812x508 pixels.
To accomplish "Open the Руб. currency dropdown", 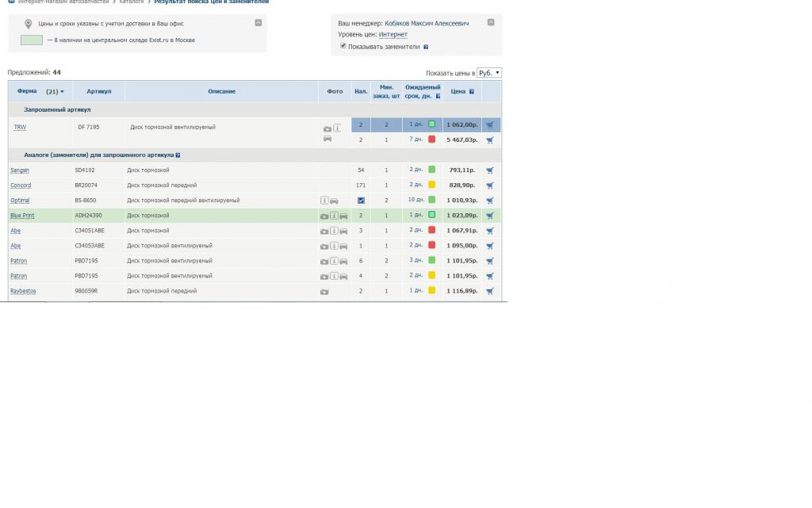I will pos(488,73).
